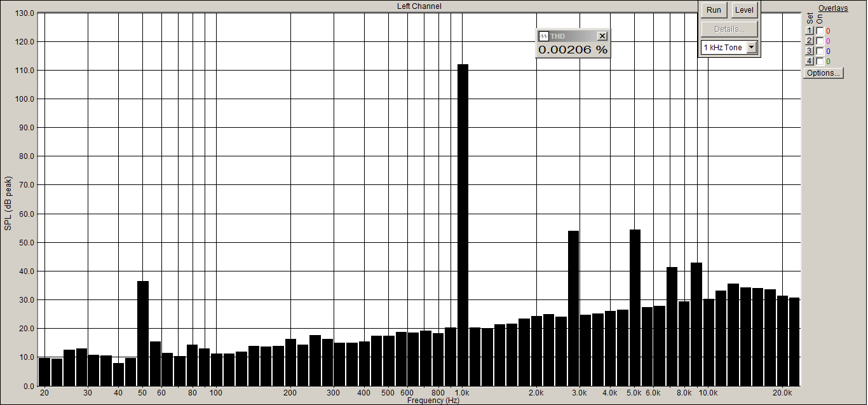Viewport: 868px width, 405px height.
Task: Click the Frequency (Hz) axis label
Action: click(434, 401)
